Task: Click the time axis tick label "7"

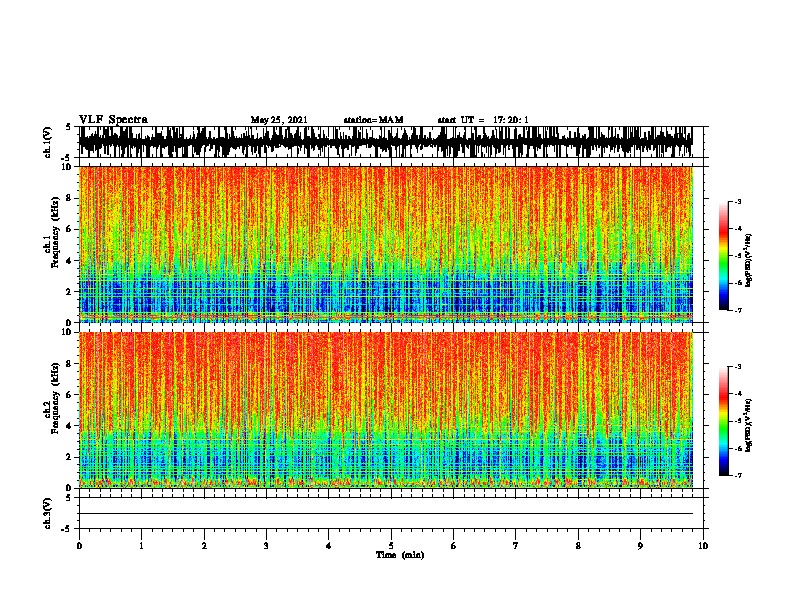Action: [x=516, y=546]
